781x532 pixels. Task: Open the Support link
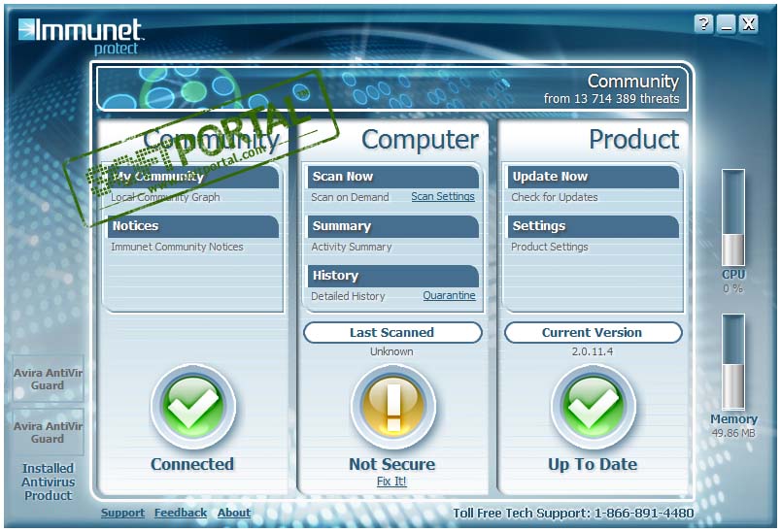tap(122, 513)
